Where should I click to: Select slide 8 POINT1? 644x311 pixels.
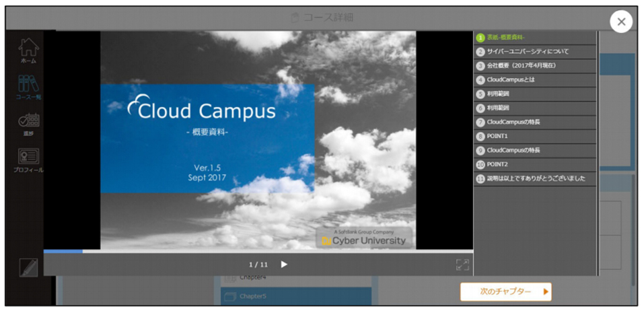535,137
